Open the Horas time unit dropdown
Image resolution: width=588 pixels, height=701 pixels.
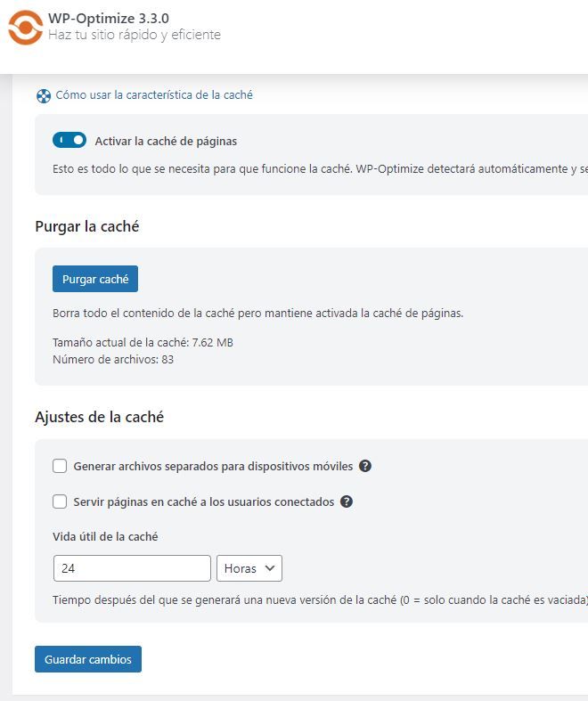pos(249,568)
